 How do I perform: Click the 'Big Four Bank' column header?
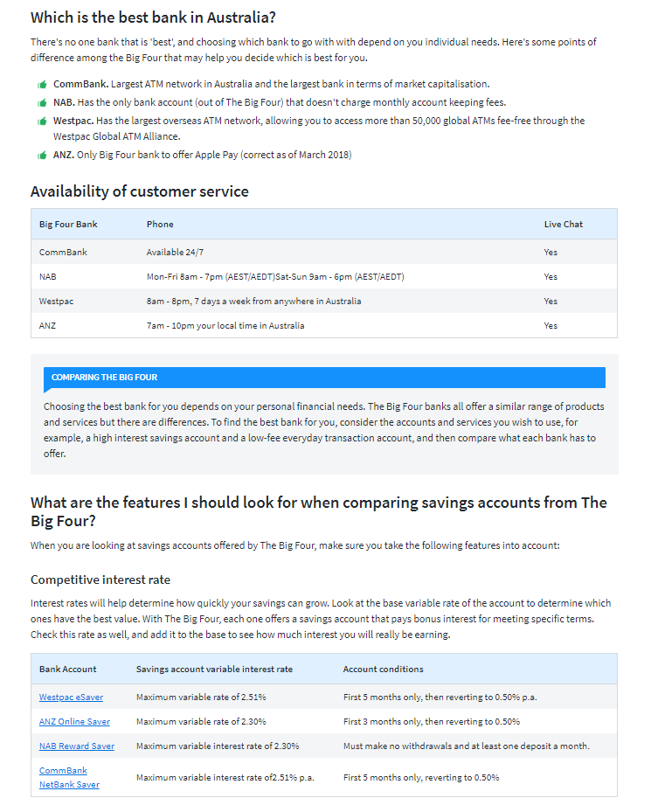[x=68, y=225]
